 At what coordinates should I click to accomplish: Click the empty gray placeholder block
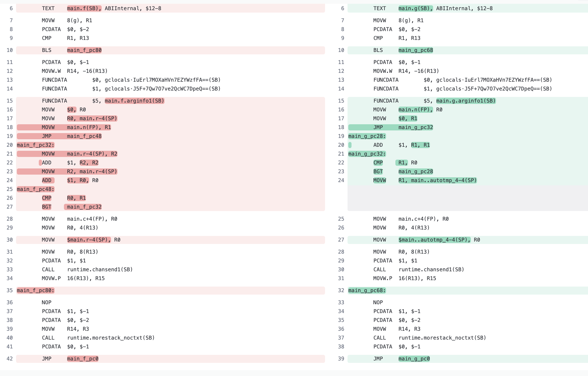(467, 198)
